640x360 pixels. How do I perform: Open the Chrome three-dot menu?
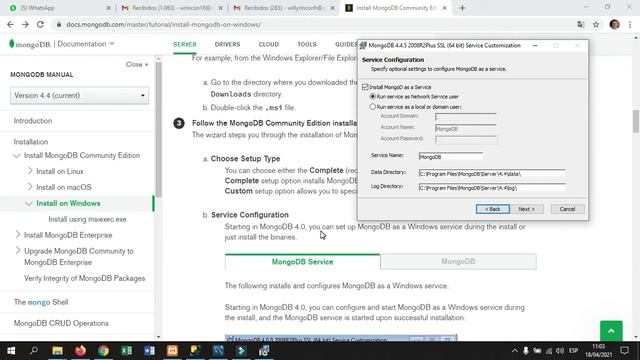click(x=630, y=24)
